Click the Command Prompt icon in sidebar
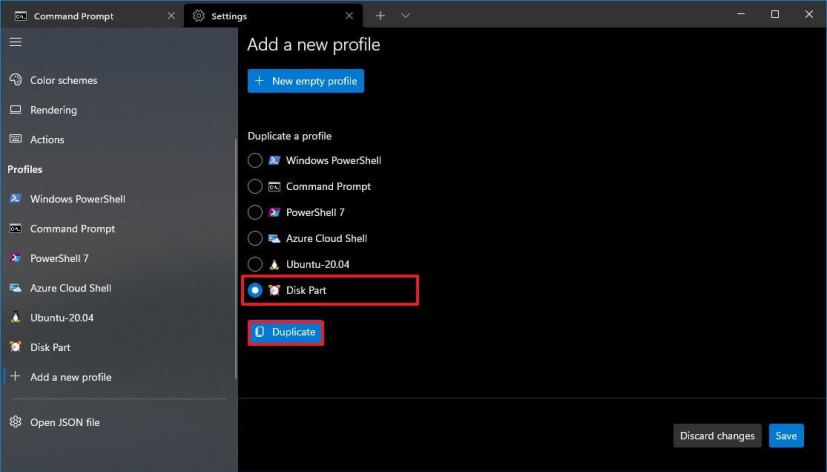Screen dimensions: 827x472 [x=16, y=228]
